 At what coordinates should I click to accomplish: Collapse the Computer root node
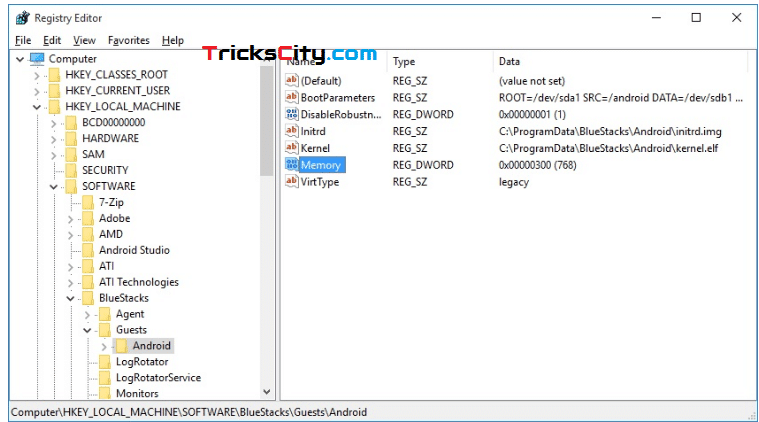click(20, 59)
